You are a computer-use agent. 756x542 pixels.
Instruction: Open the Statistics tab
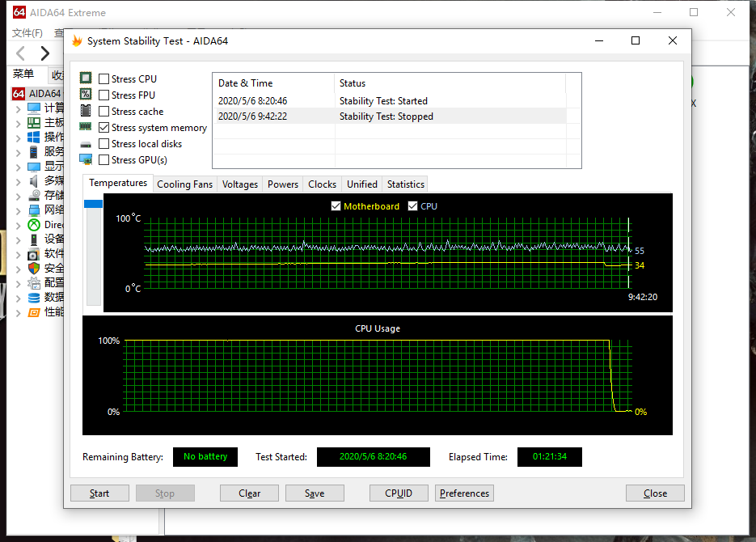tap(405, 184)
